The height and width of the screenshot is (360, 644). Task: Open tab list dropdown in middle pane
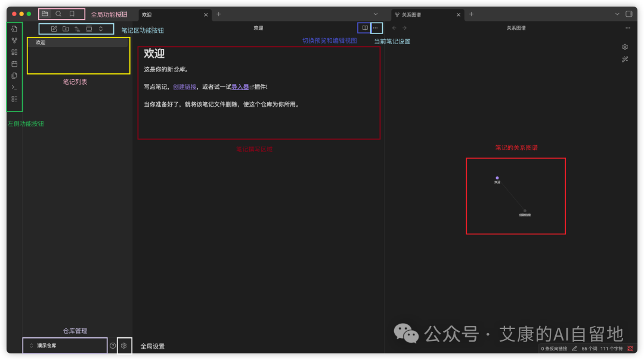[x=376, y=14]
